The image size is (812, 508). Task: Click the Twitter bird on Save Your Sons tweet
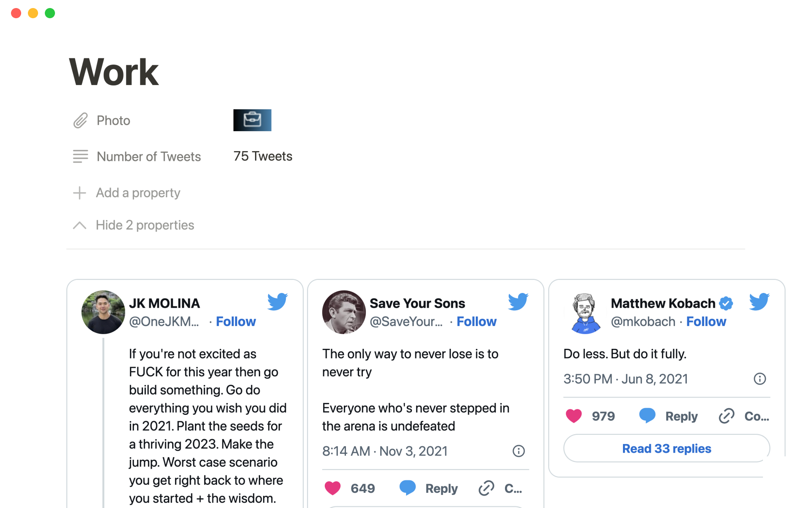[518, 302]
